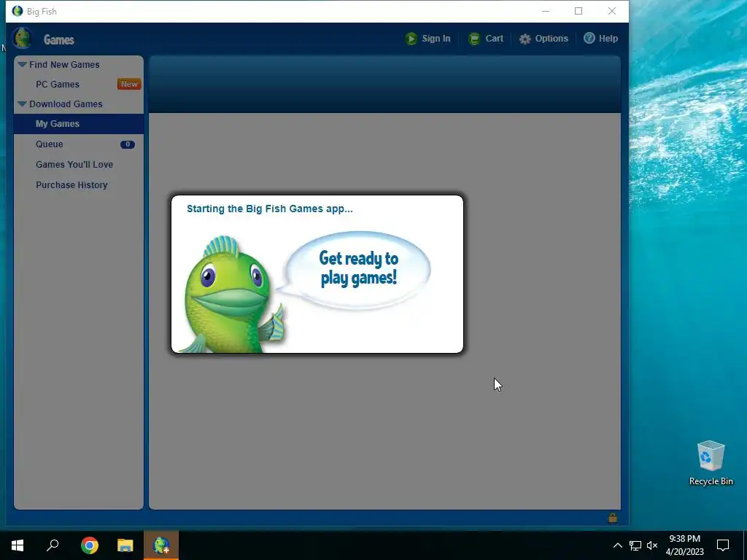
Task: Click the muted speaker tray icon
Action: coord(652,545)
